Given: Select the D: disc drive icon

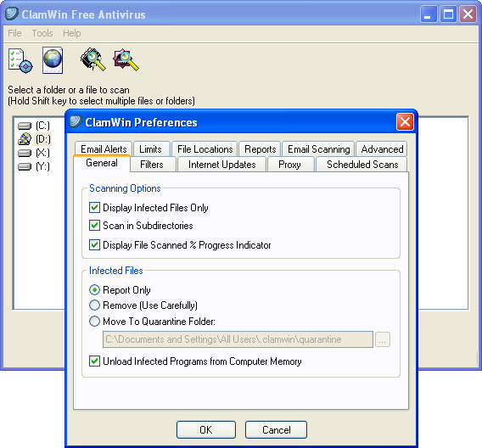Looking at the screenshot, I should pyautogui.click(x=25, y=139).
